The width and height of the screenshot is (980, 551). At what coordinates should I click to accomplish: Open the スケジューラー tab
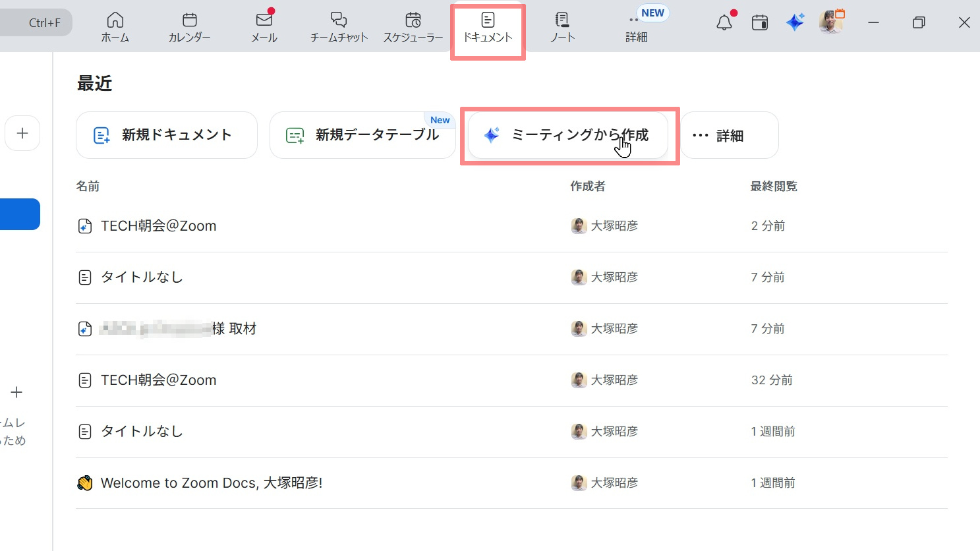413,28
